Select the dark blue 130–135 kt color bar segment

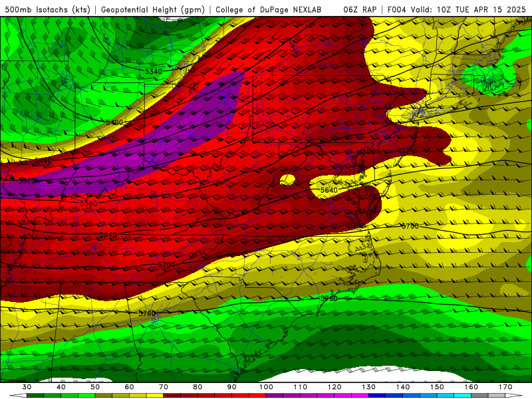pyautogui.click(x=377, y=396)
